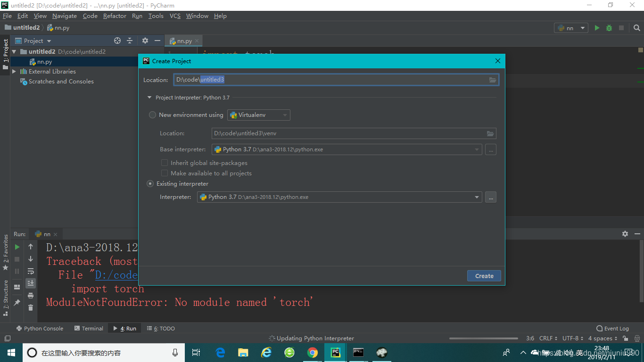This screenshot has width=644, height=362.
Task: Pin the Run tab
Action: 17,303
